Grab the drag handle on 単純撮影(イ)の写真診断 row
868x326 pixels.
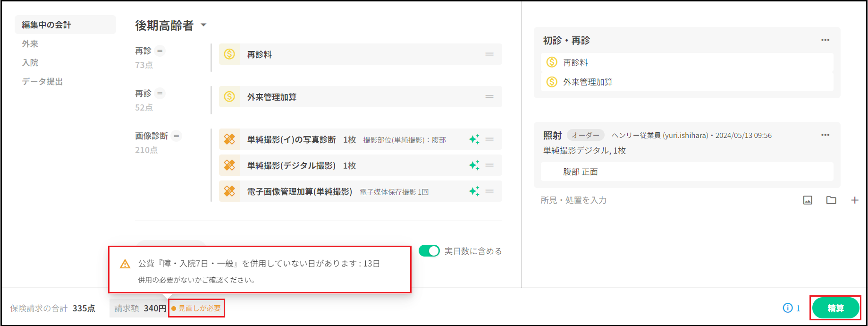pyautogui.click(x=489, y=139)
